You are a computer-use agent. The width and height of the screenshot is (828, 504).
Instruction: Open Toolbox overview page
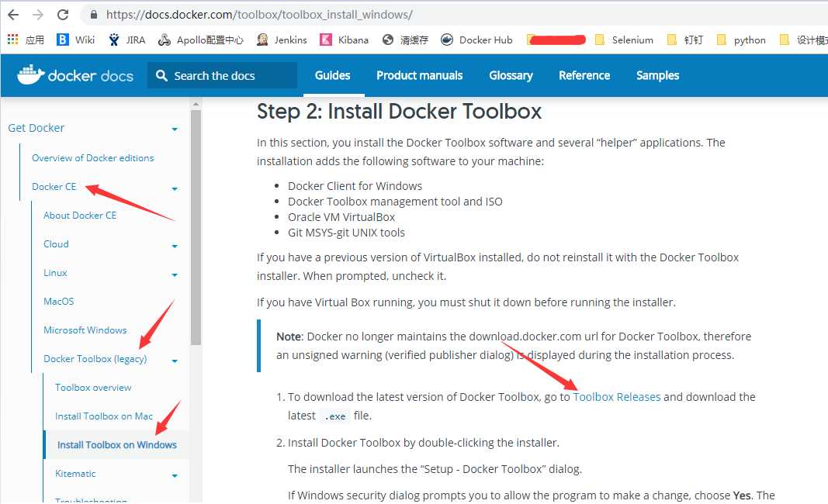click(93, 388)
